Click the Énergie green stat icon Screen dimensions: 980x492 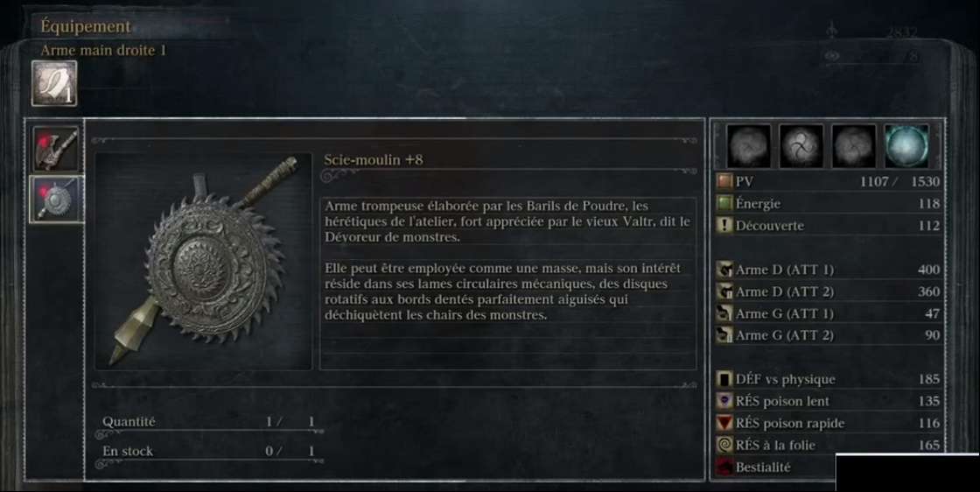tap(724, 203)
